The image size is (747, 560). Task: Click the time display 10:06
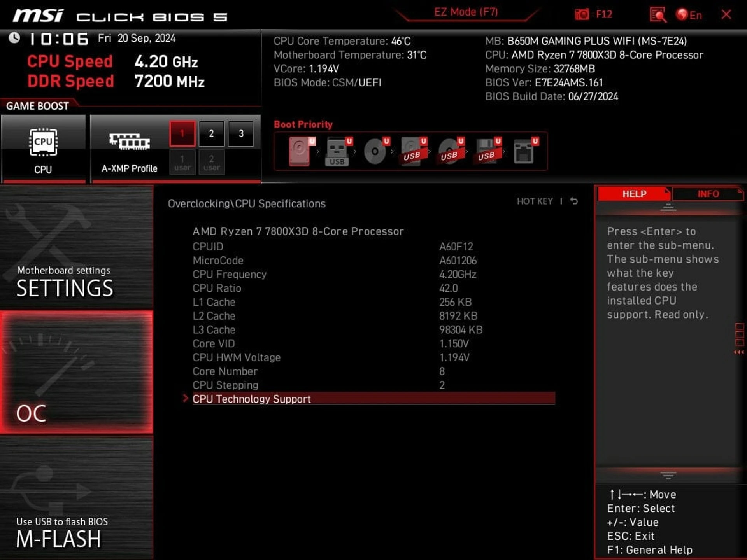[x=59, y=39]
